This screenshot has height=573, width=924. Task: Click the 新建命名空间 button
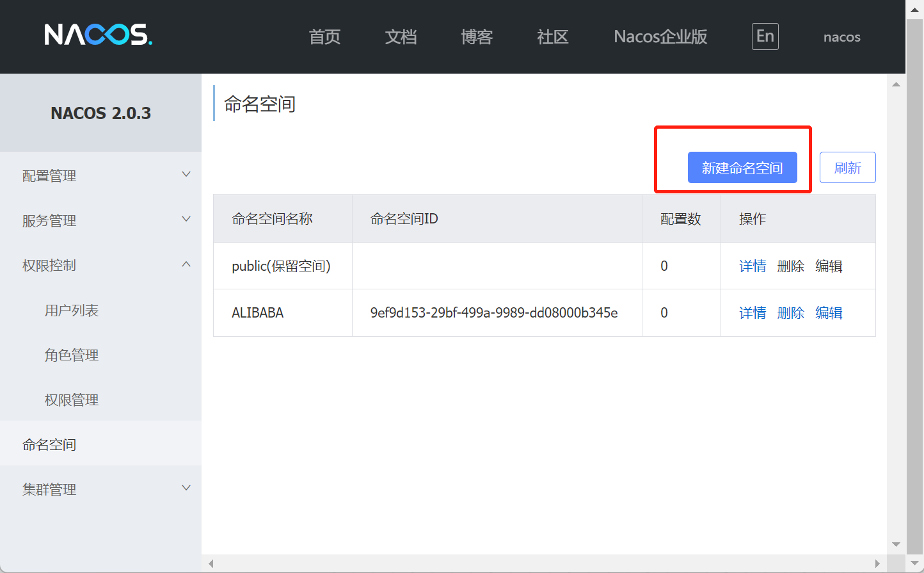[742, 167]
